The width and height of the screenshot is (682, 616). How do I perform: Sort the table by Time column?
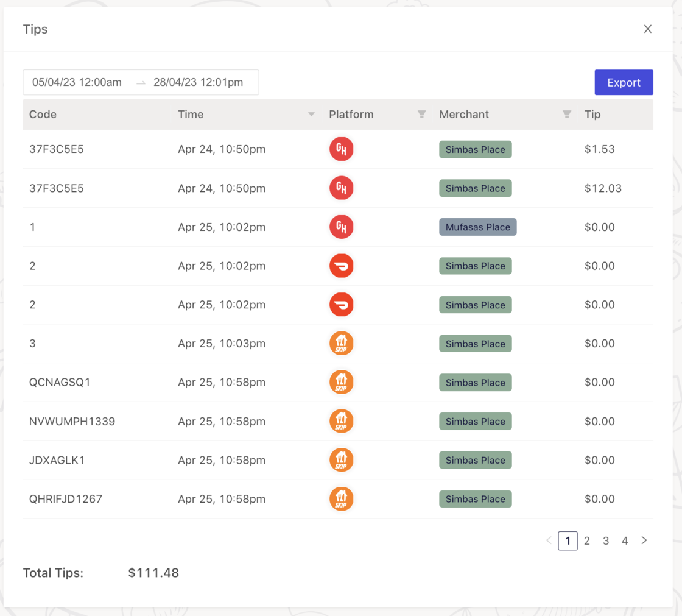(x=312, y=115)
